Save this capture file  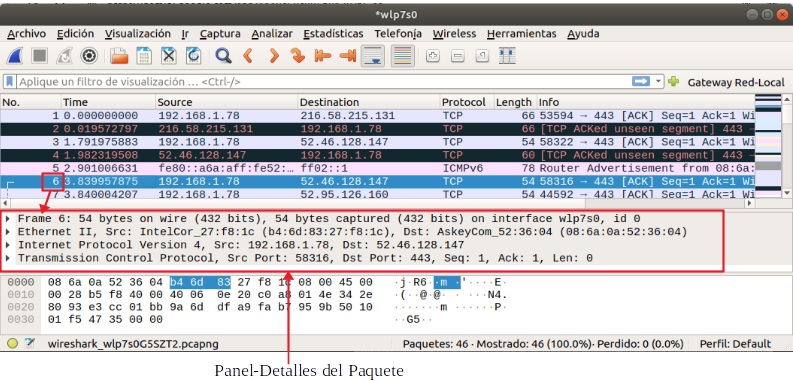click(x=144, y=56)
